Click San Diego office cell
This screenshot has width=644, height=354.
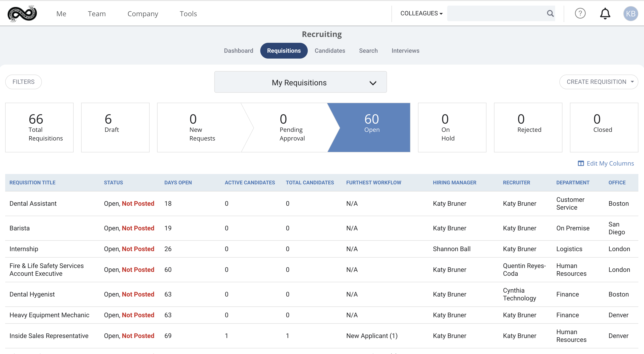click(617, 228)
